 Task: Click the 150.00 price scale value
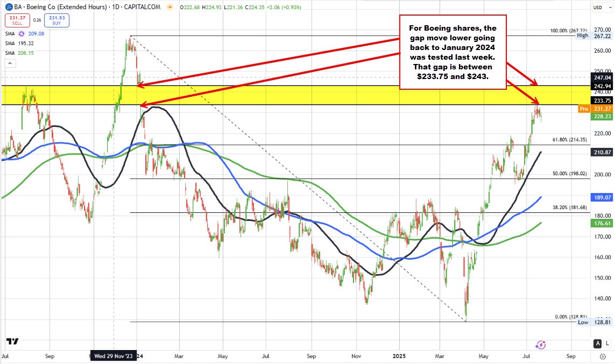[603, 278]
